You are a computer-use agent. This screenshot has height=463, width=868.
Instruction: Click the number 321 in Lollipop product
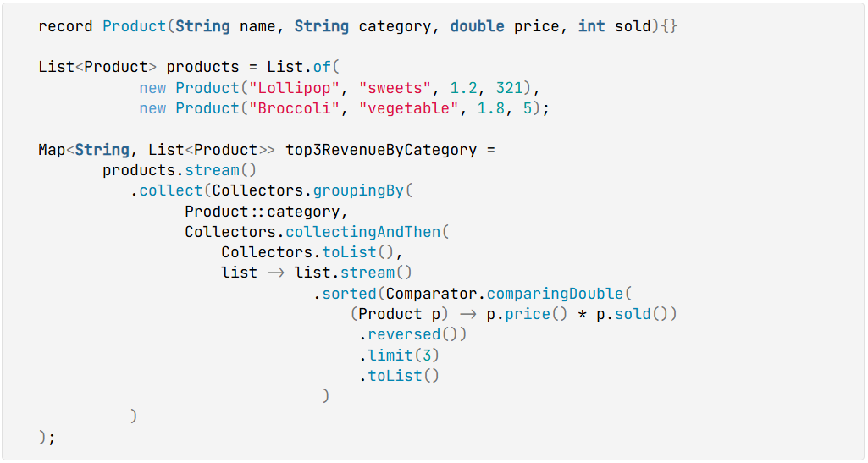509,88
